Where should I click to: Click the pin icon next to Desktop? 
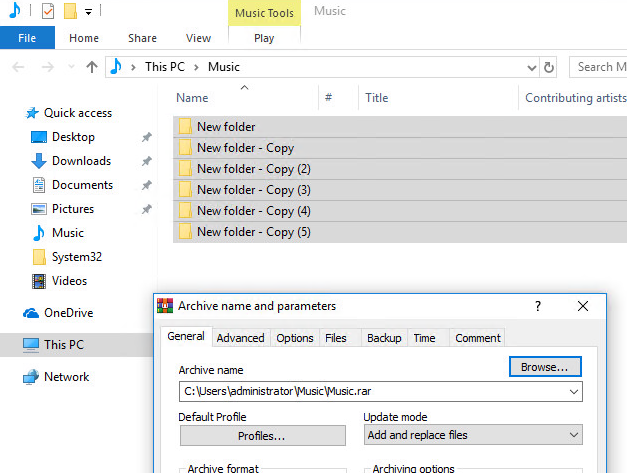(147, 137)
